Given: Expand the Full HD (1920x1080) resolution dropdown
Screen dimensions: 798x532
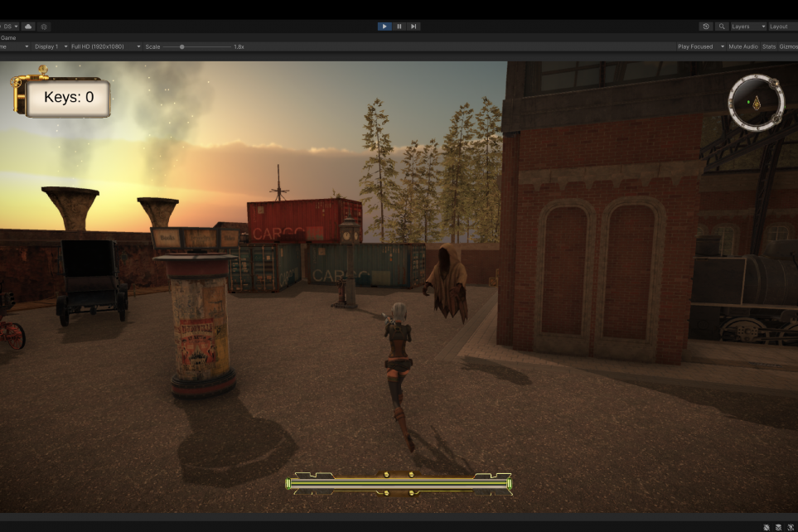Looking at the screenshot, I should (x=105, y=46).
